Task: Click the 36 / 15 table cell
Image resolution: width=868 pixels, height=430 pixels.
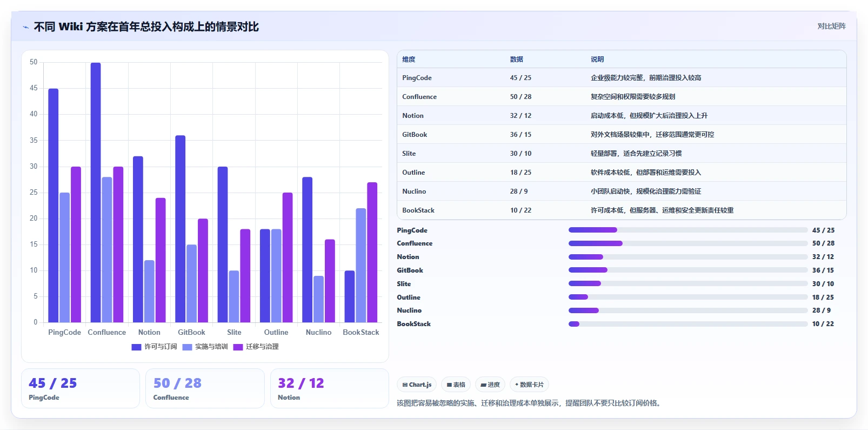Action: (x=520, y=135)
